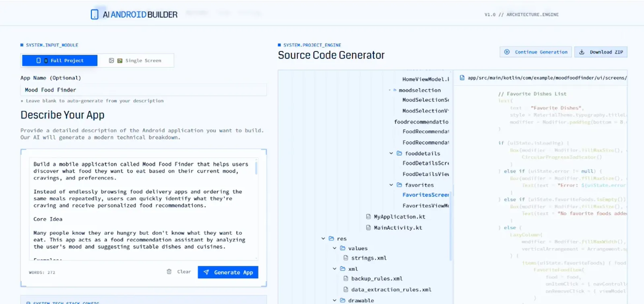Click the SYSTEM.PROJECT_ENGINE label

pyautogui.click(x=312, y=45)
